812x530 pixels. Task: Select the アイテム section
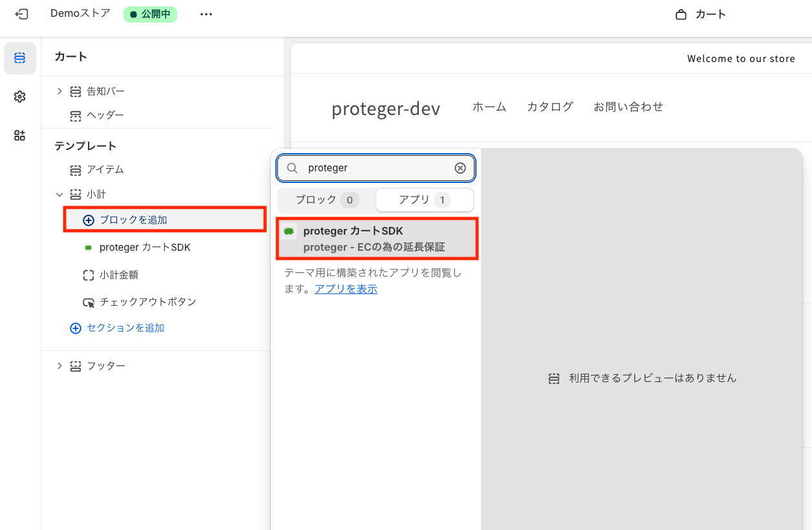[105, 170]
